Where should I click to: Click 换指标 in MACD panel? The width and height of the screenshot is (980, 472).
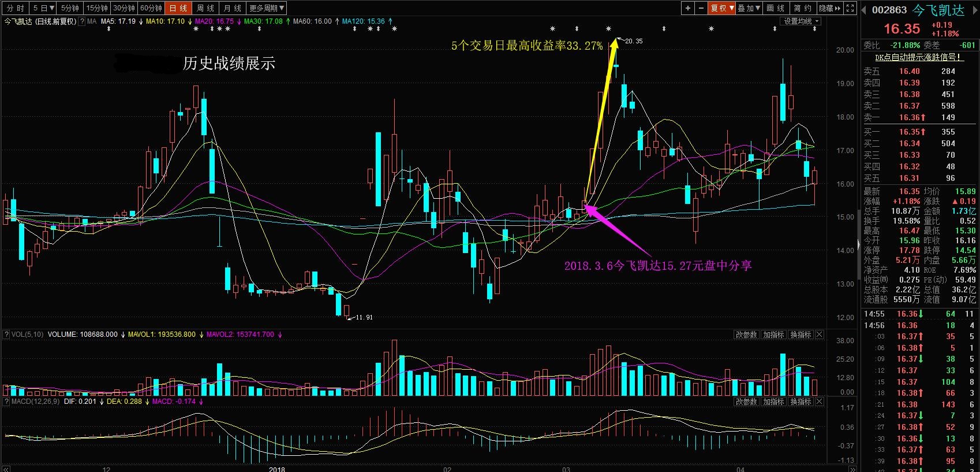[x=801, y=402]
